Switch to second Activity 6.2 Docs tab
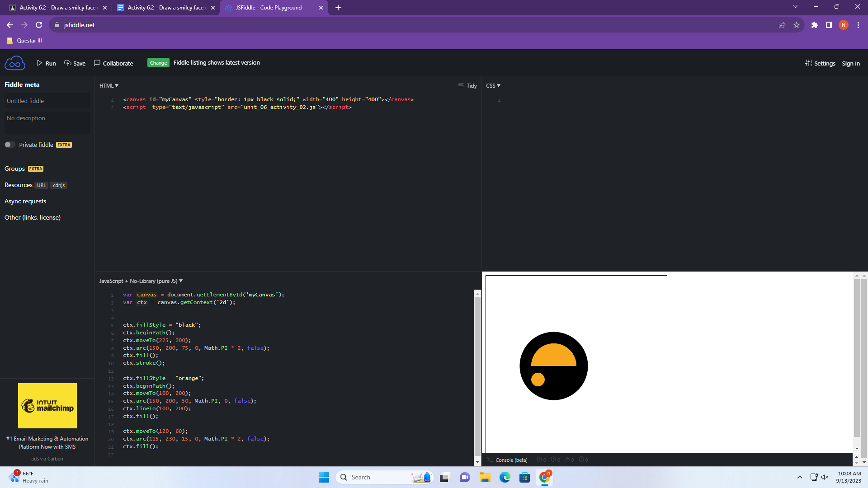The image size is (868, 488). point(163,8)
